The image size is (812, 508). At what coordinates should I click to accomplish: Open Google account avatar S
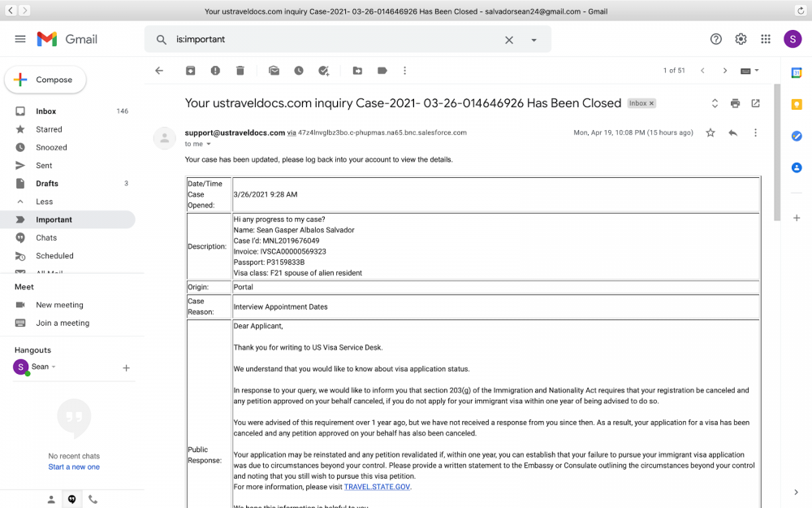coord(793,39)
